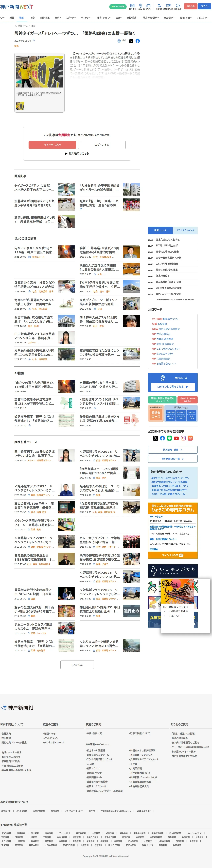Click the 神戸新聞ホーム breadcrumb link
This screenshot has width=212, height=868.
click(x=21, y=26)
